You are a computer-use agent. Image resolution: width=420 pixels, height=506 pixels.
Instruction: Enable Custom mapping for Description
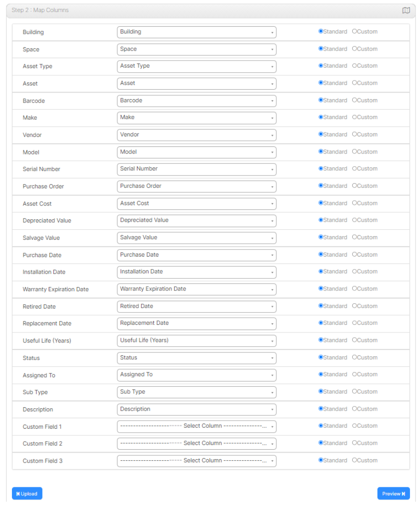pyautogui.click(x=355, y=409)
